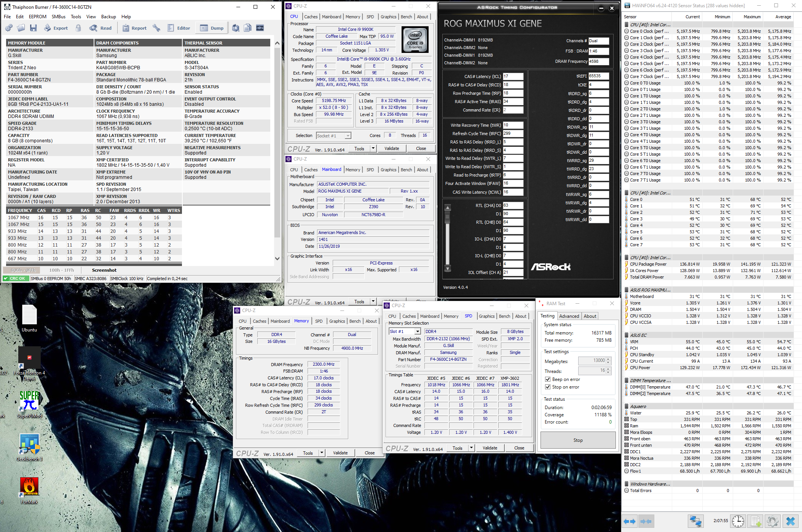Click the Save floppy disk icon in Thaiphoon Burner
Viewport: 802px width, 532px height.
33,28
